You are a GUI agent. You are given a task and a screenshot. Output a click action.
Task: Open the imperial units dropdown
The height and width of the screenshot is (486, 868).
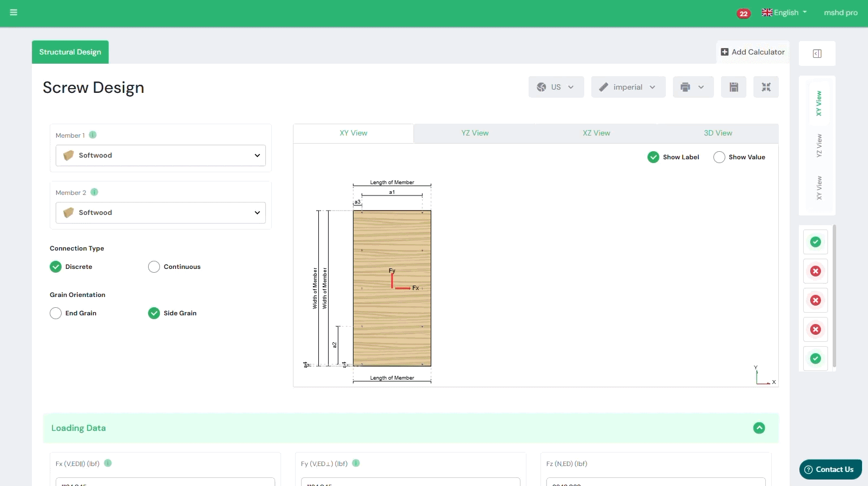tap(628, 87)
